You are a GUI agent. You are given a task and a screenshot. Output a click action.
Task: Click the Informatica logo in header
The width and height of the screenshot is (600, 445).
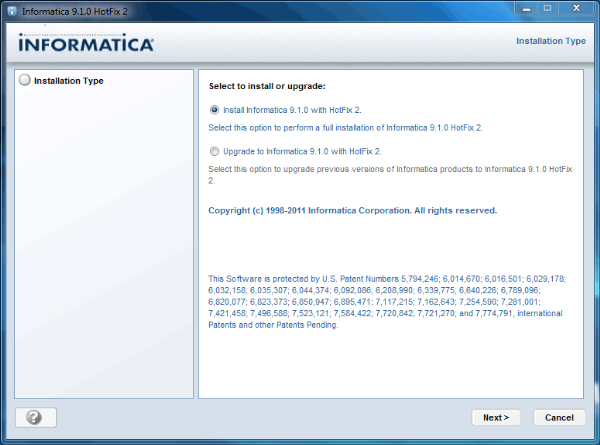tap(86, 43)
